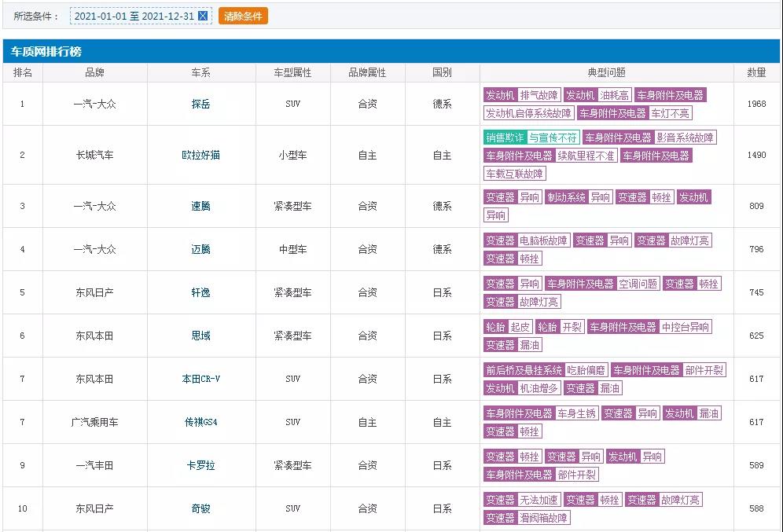Open the 卡罗拉 car series link

click(200, 465)
